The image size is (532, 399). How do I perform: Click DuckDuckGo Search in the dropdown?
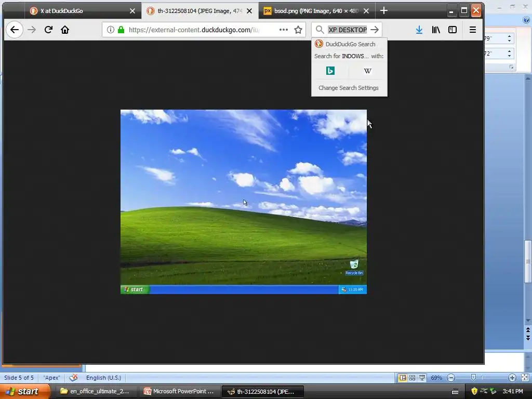pos(349,44)
